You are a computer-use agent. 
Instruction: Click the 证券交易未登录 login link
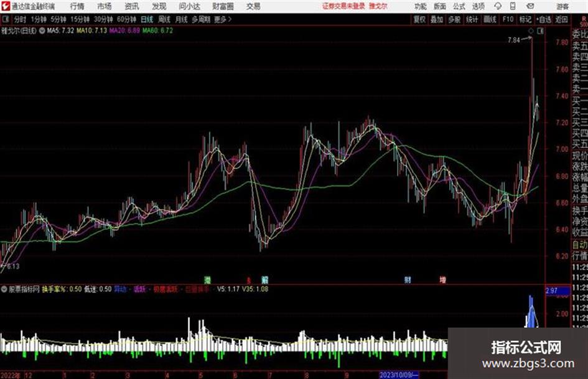[x=343, y=6]
